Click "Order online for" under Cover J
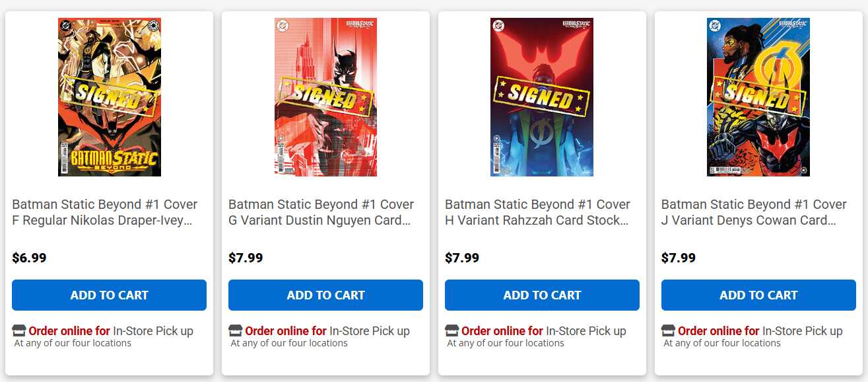 coord(719,330)
